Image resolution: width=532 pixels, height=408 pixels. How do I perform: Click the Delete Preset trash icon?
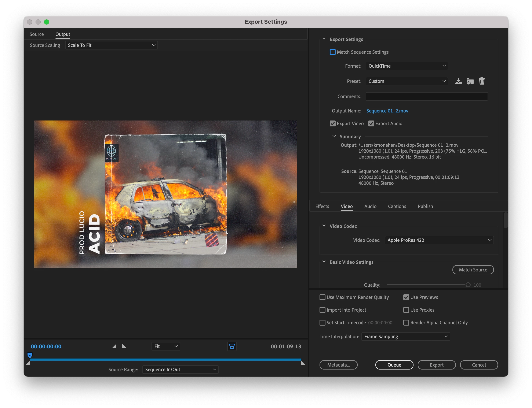click(482, 81)
